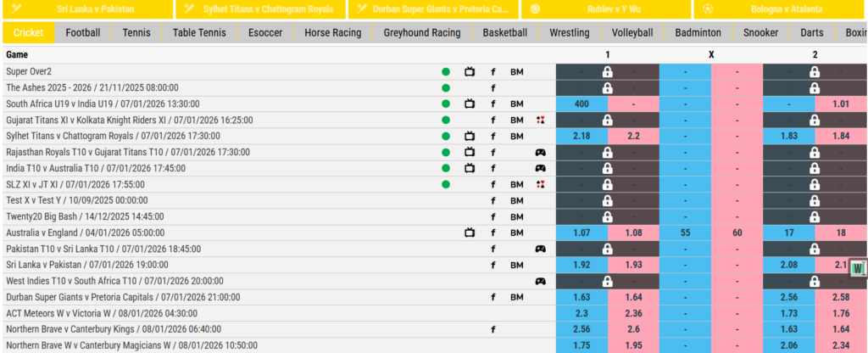Image resolution: width=868 pixels, height=353 pixels.
Task: Select the Table Tennis tab
Action: (x=199, y=33)
